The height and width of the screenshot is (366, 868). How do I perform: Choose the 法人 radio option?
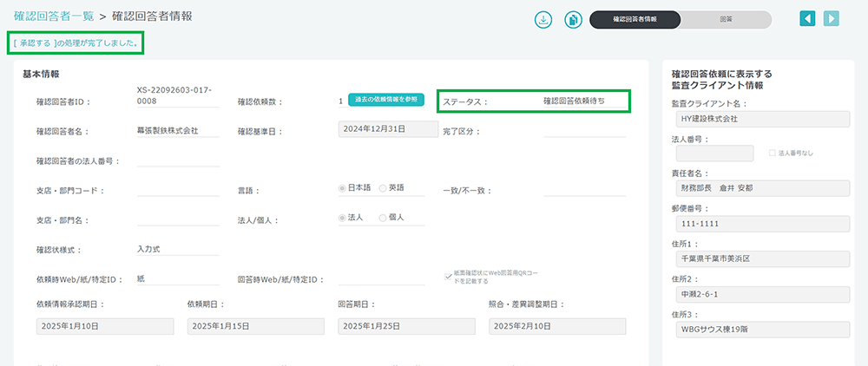tap(343, 218)
